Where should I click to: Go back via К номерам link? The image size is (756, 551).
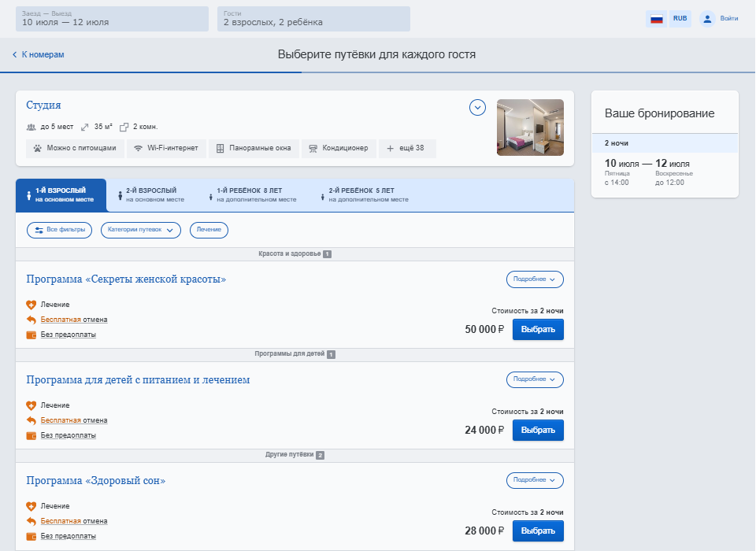coord(43,55)
